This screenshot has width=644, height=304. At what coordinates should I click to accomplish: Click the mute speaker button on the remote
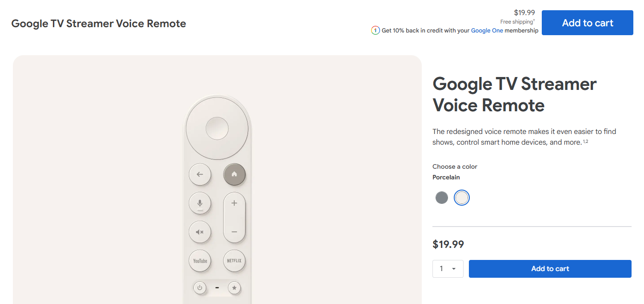pos(200,232)
